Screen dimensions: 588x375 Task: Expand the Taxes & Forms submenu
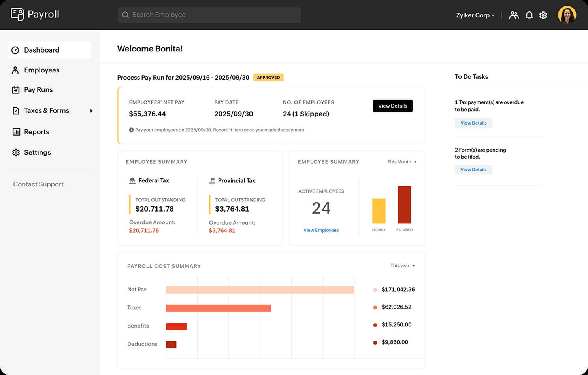(x=92, y=111)
